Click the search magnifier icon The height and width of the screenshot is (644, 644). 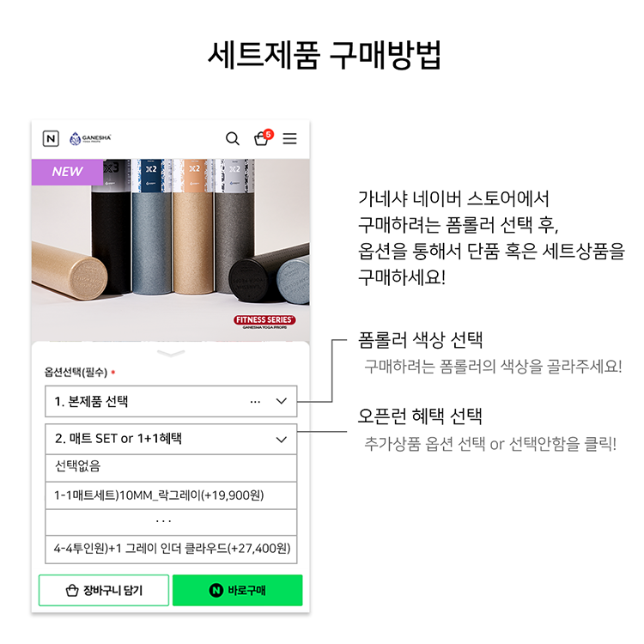click(x=233, y=139)
